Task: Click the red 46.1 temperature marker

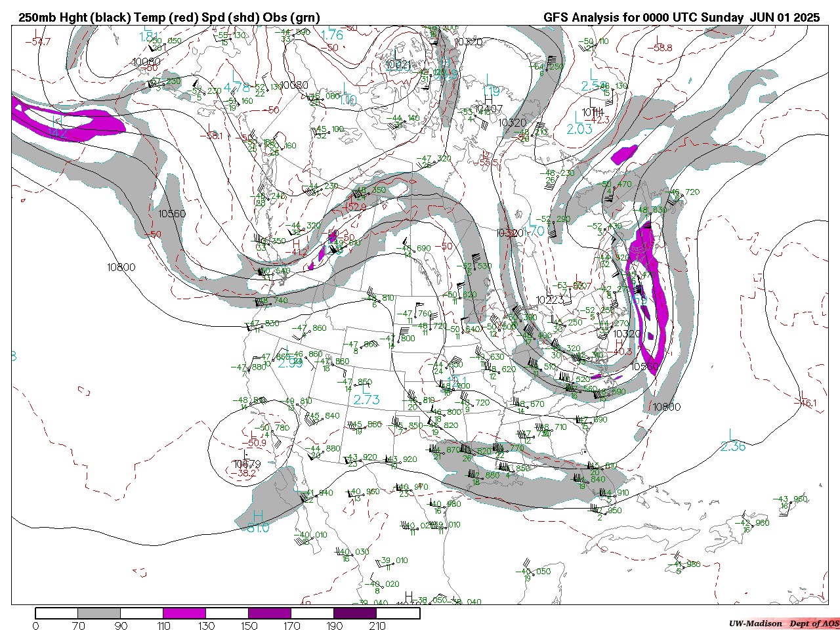Action: 808,403
